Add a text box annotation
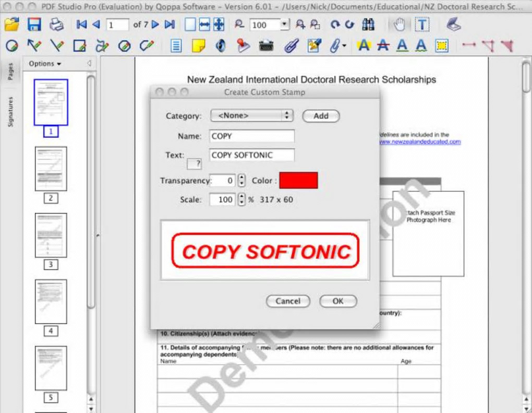Viewport: 532px width, 413px height. click(176, 46)
